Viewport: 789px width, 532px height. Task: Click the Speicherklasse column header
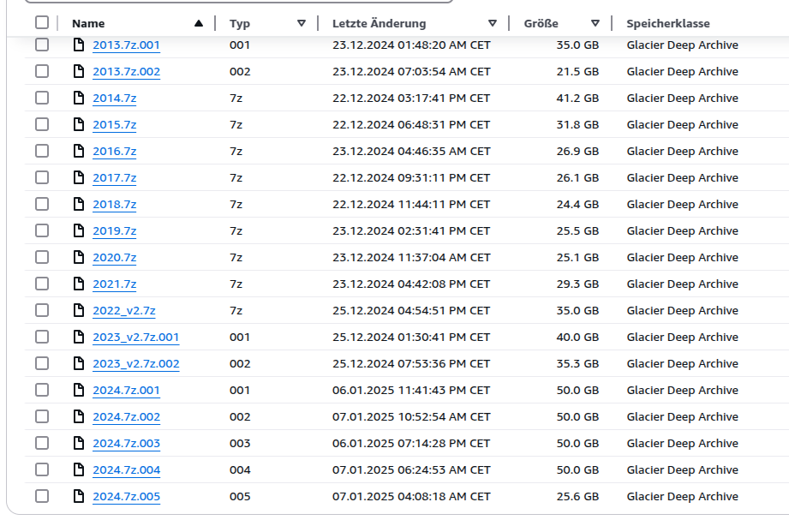click(667, 23)
